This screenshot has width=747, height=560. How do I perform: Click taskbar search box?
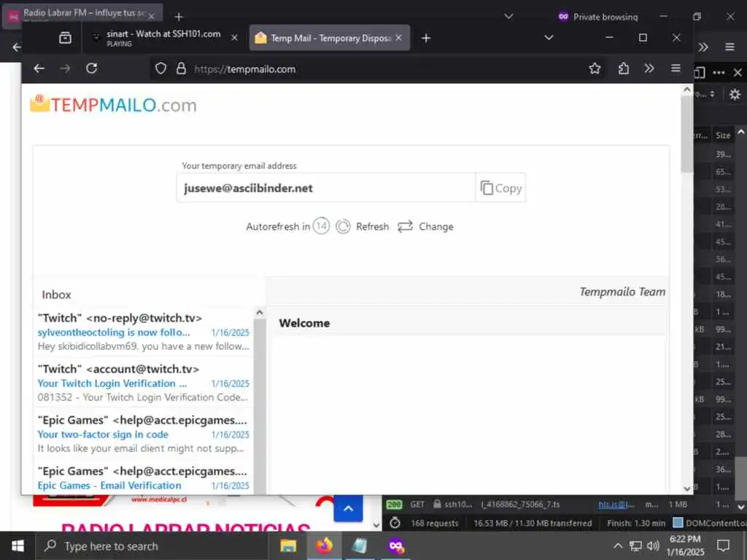152,546
